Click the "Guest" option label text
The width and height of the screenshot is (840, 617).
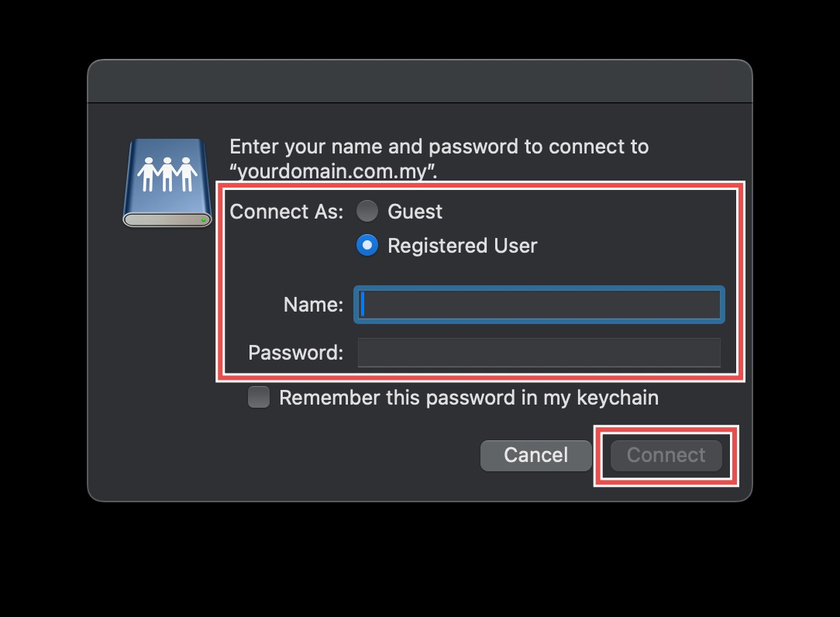[415, 212]
